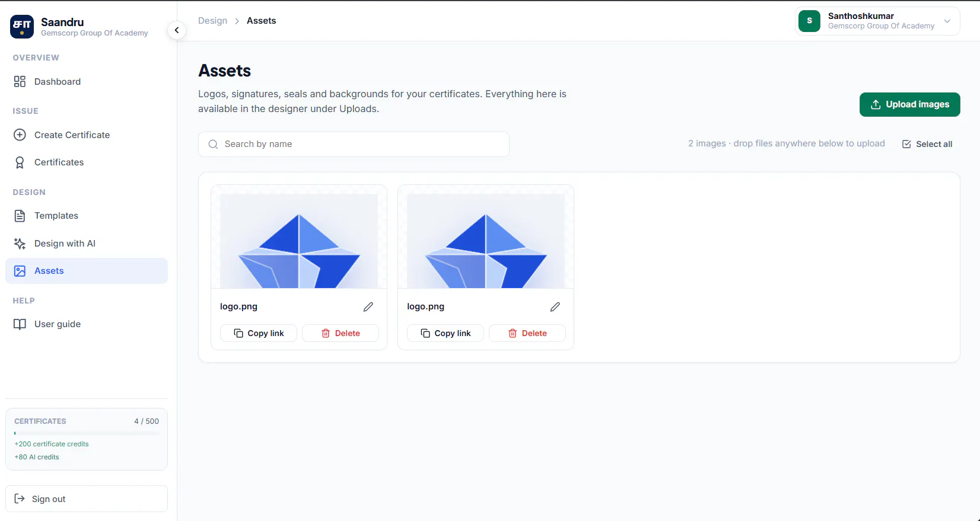Open Create Certificate in the sidebar
980x521 pixels.
(x=87, y=135)
